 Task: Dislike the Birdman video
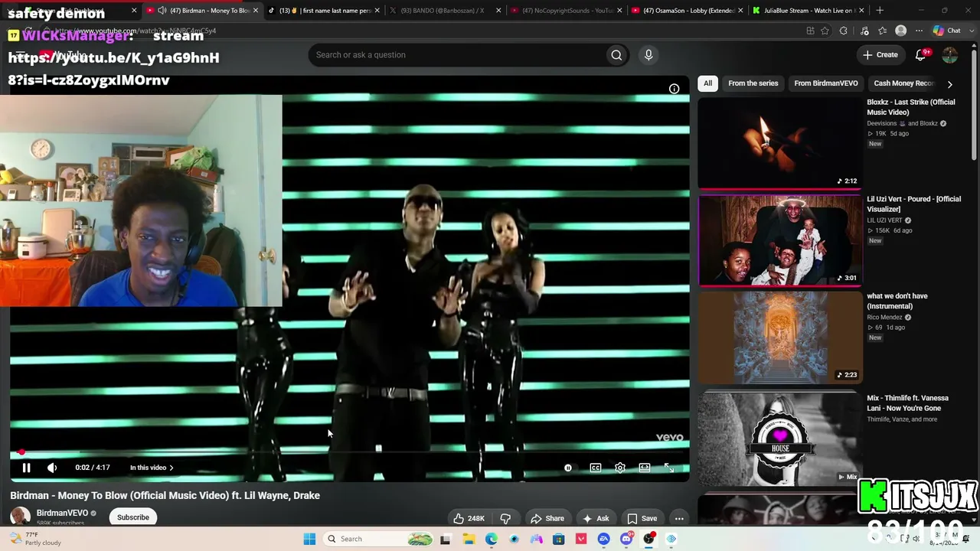coord(505,518)
